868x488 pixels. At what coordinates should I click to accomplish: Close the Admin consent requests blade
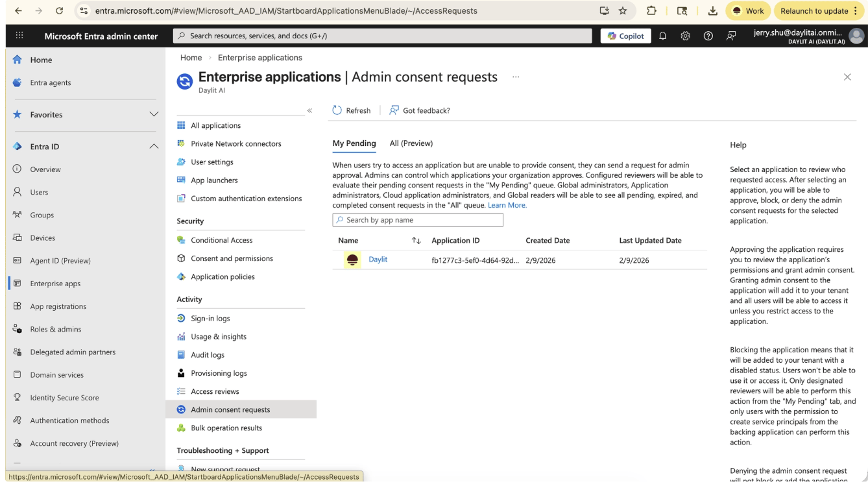(847, 77)
